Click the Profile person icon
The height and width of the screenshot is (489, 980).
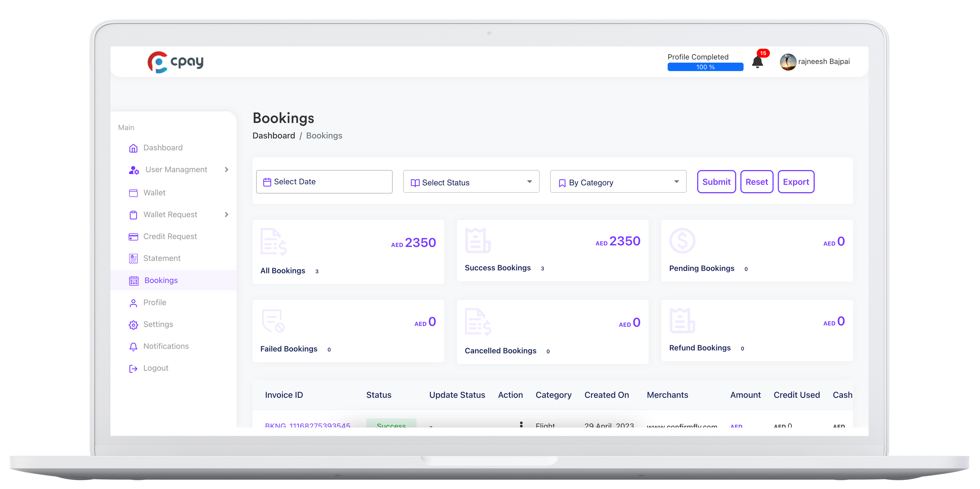(x=133, y=303)
